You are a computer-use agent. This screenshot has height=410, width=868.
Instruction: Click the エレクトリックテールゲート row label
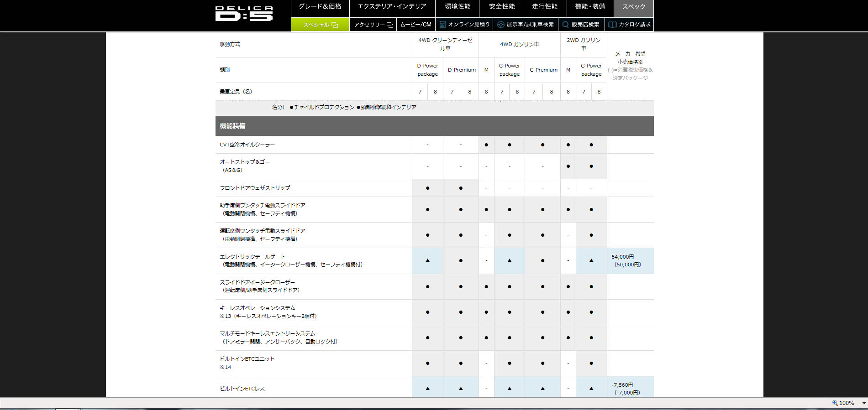tap(291, 261)
